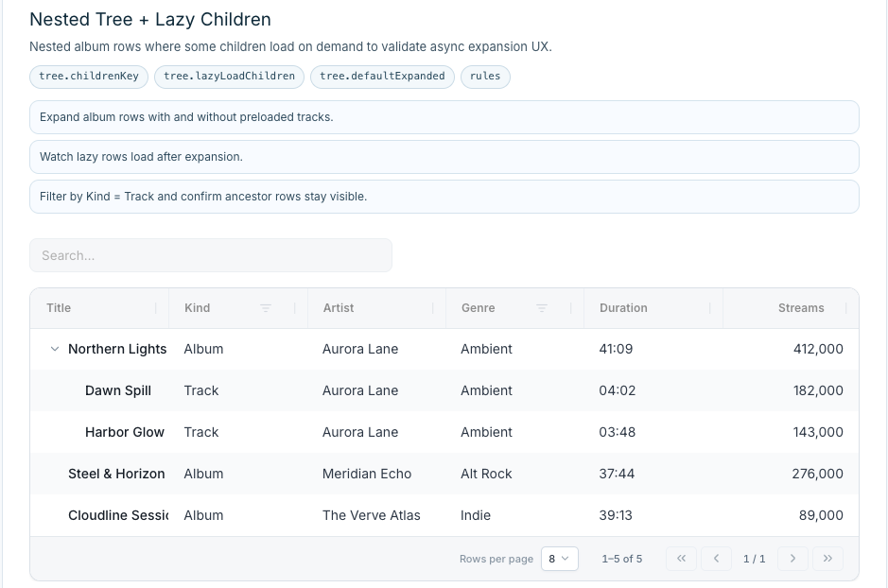Viewport: 888px width, 588px height.
Task: Click the 182,000 streams value
Action: 818,390
